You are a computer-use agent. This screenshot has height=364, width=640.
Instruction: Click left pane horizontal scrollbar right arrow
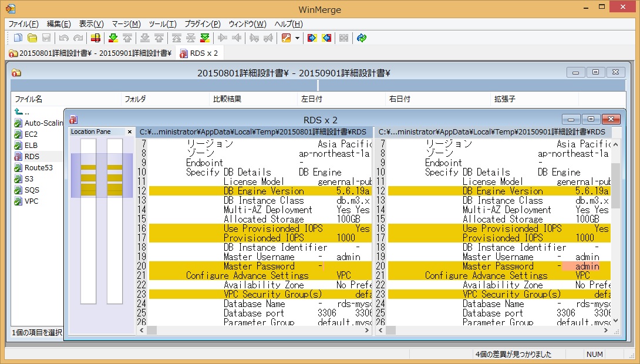pyautogui.click(x=367, y=330)
